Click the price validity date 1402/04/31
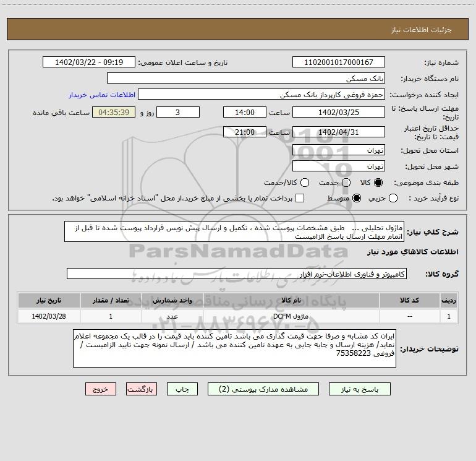Image resolution: width=476 pixels, height=461 pixels. pos(339,132)
